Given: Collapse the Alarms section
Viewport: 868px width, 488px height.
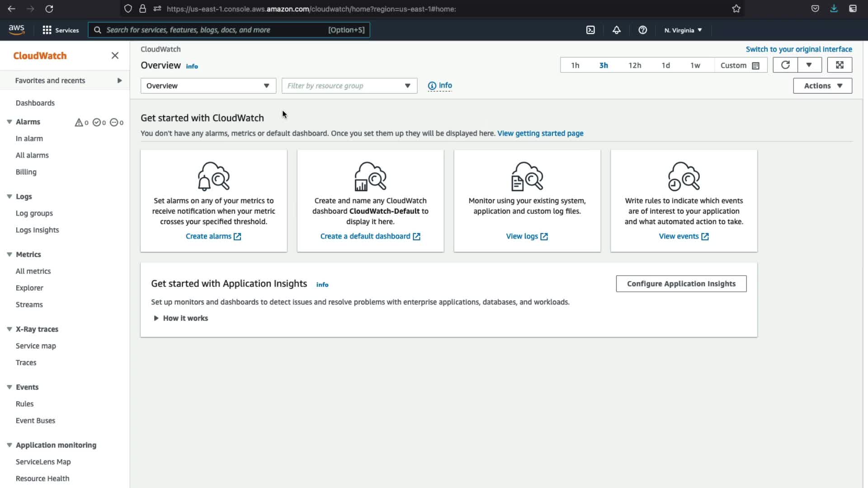Looking at the screenshot, I should [9, 122].
